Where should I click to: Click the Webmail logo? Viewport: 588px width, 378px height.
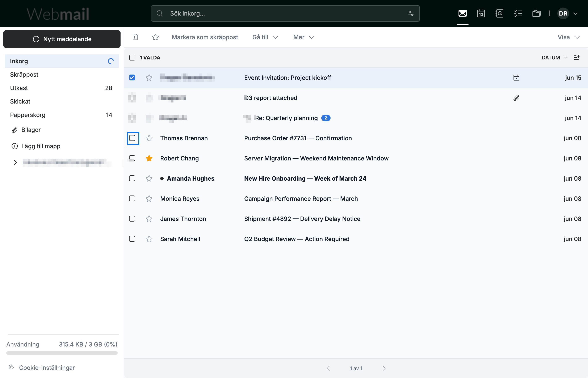[58, 14]
